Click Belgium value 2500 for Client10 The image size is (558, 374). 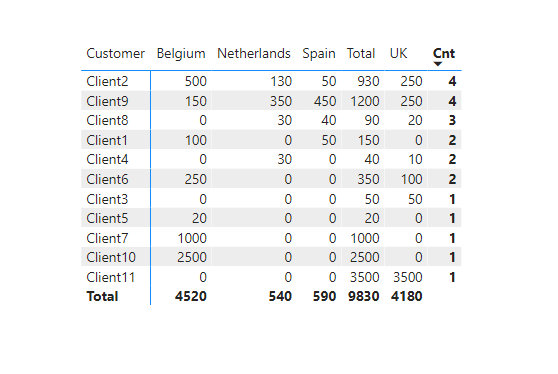[x=192, y=257]
